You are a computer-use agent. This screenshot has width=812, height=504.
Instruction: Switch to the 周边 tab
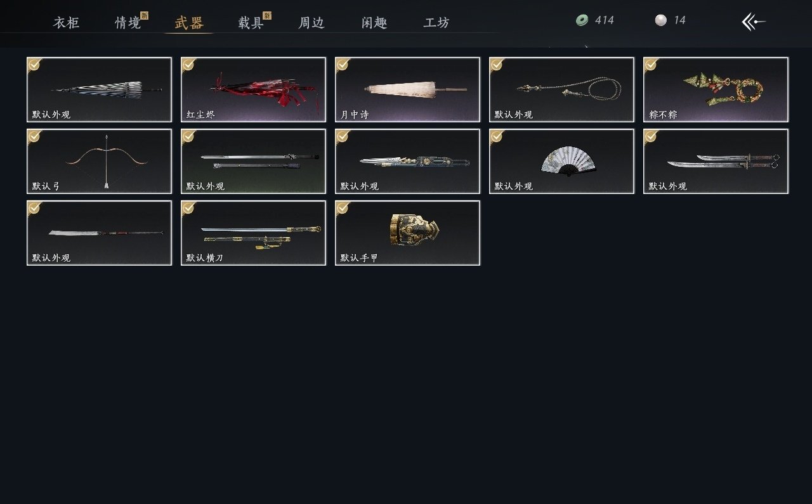pos(311,23)
